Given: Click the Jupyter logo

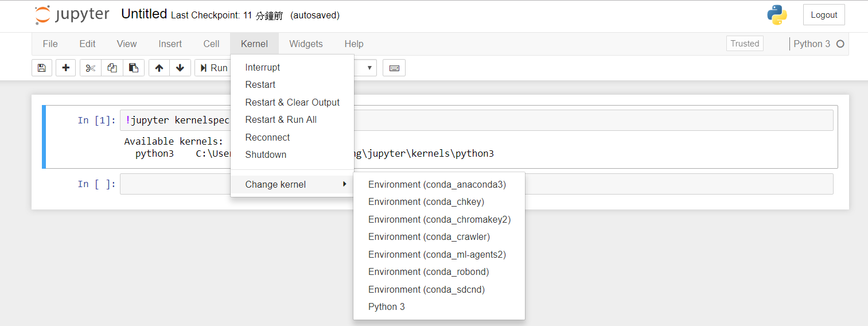Looking at the screenshot, I should tap(72, 15).
